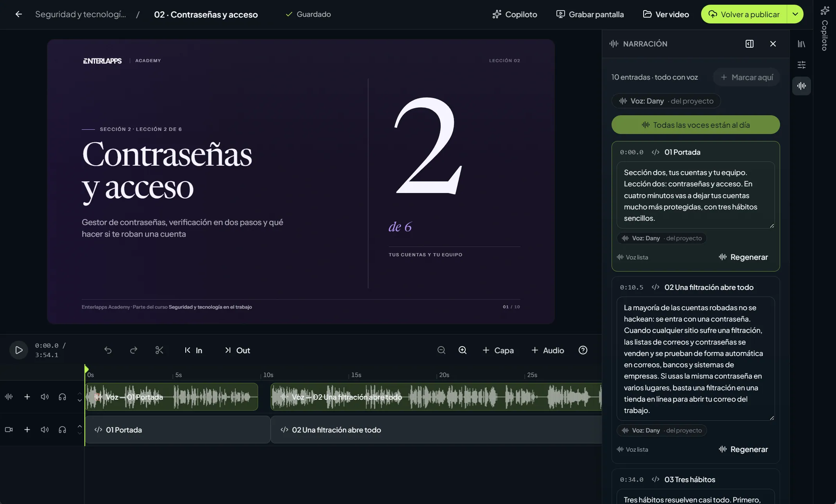Viewport: 836px width, 504px height.
Task: Select the 02 Una filtración abre todo scene clip
Action: (436, 430)
